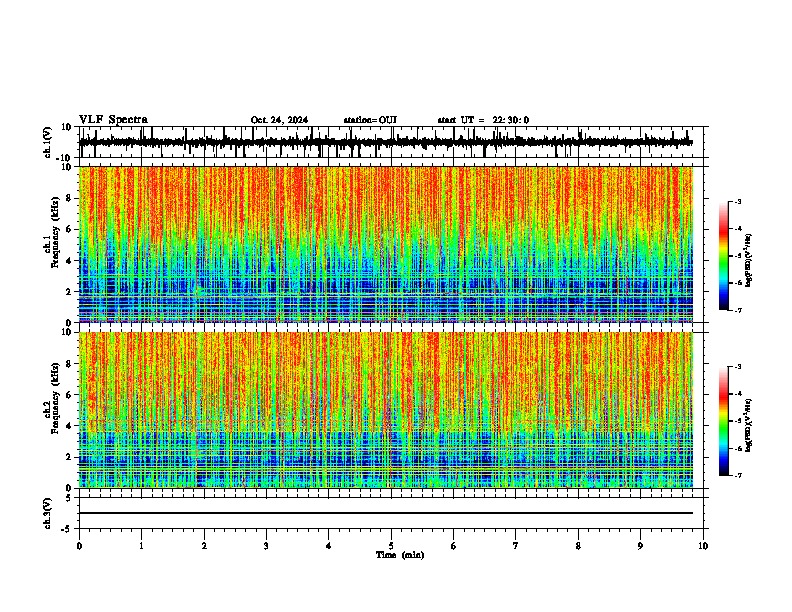
Task: Pick the ch.2 spectrogram color scale bar
Action: [x=724, y=421]
